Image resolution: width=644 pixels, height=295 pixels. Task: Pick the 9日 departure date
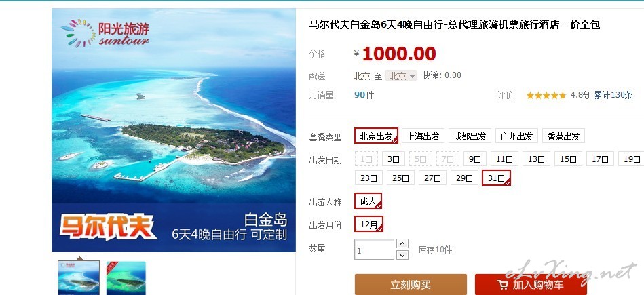click(x=475, y=159)
